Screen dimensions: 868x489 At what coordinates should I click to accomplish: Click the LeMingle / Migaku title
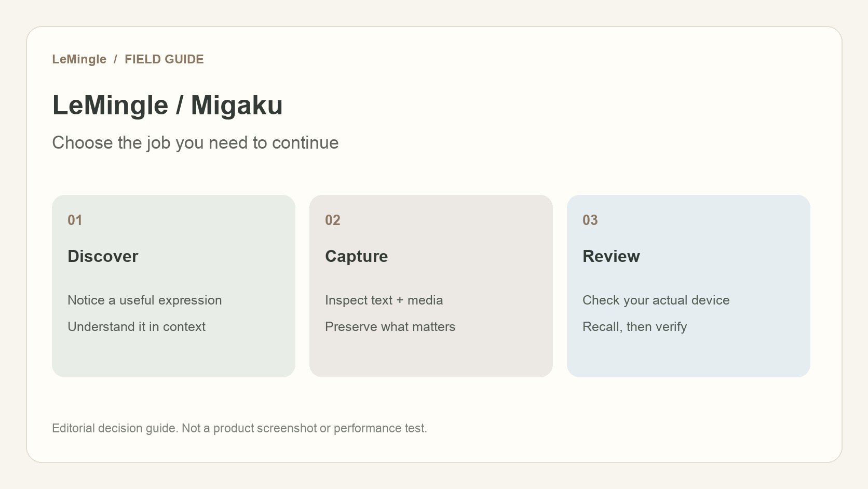[x=167, y=105]
